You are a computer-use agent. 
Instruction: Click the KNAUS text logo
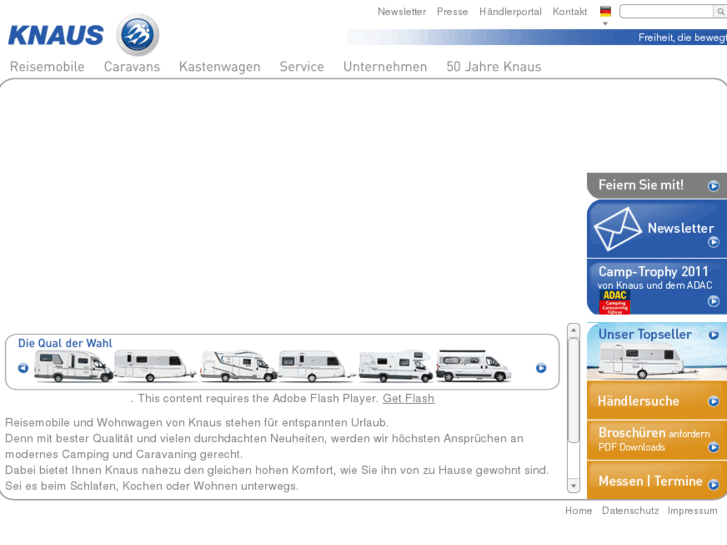[56, 35]
